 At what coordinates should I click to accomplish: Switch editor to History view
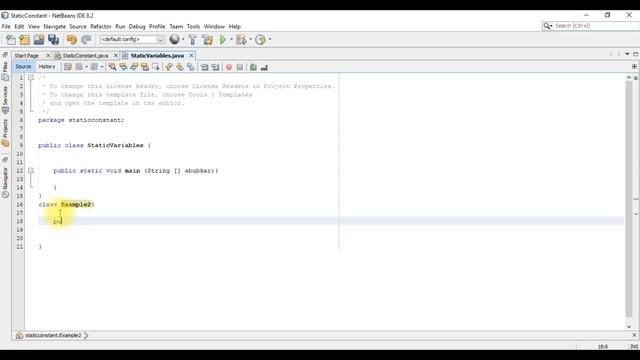47,67
